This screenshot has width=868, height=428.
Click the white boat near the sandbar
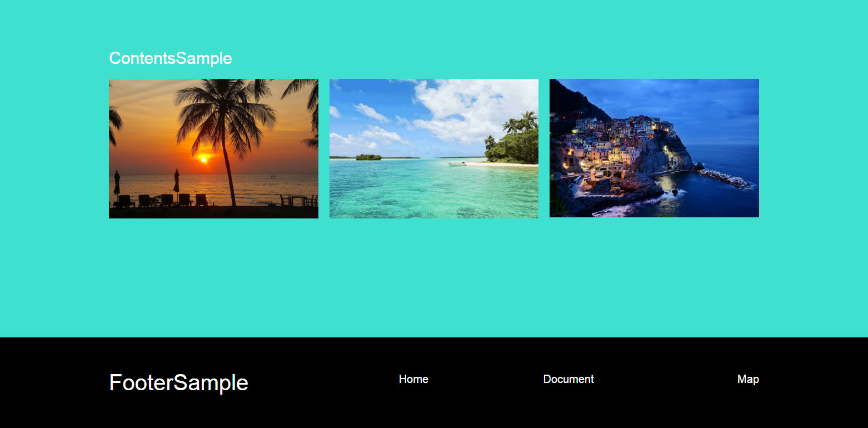click(457, 163)
